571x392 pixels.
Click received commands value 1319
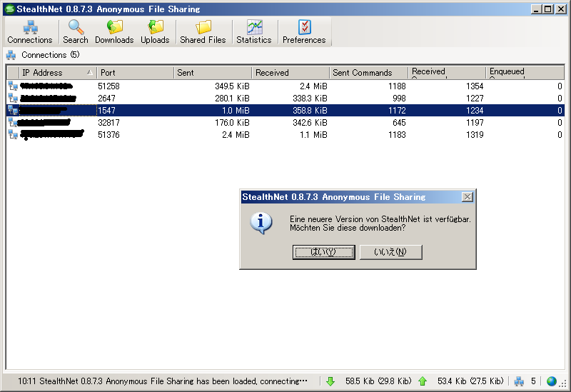tap(475, 134)
